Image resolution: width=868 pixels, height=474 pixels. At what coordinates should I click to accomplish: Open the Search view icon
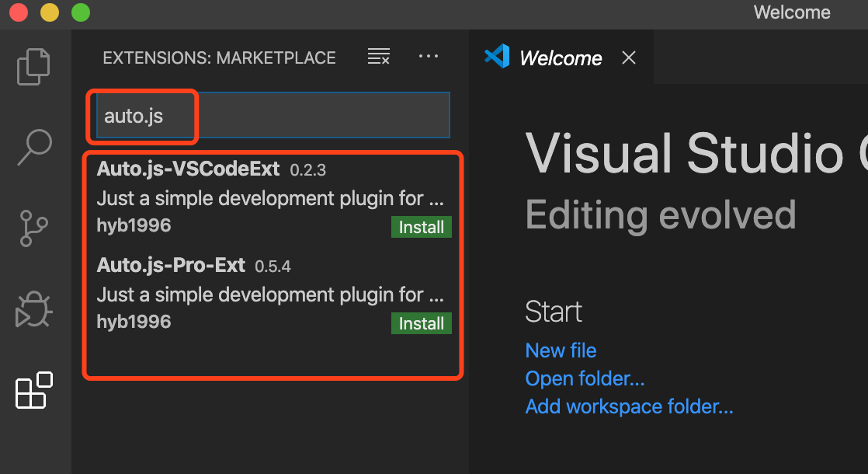34,147
